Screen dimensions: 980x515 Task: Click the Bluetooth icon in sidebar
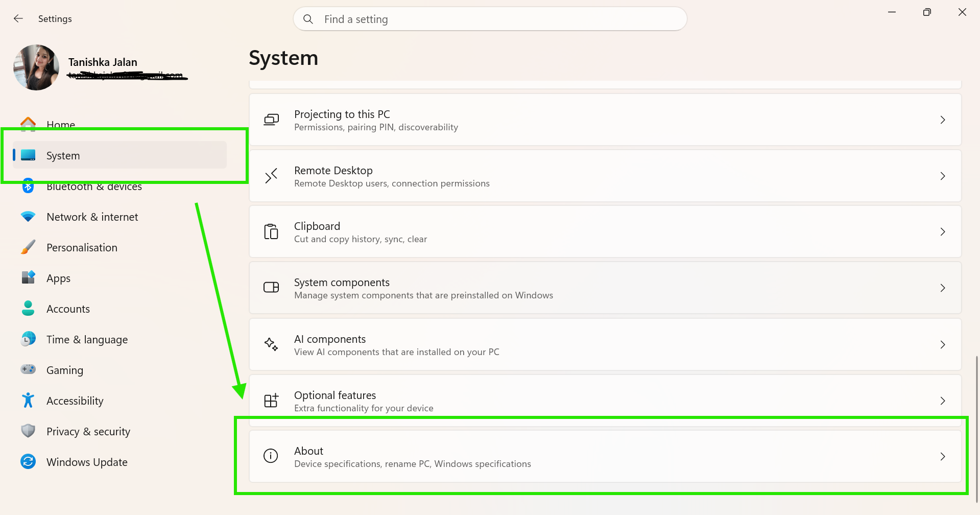pyautogui.click(x=28, y=186)
